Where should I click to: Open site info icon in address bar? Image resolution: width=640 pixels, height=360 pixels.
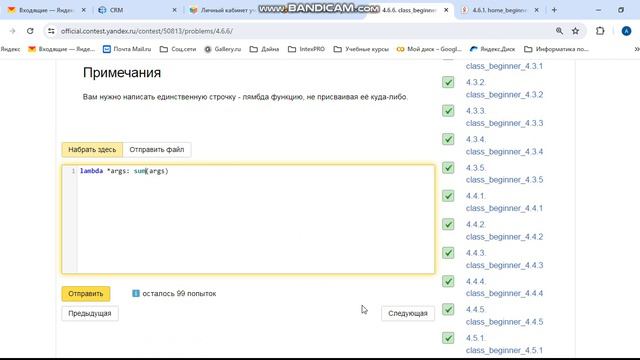[x=51, y=31]
